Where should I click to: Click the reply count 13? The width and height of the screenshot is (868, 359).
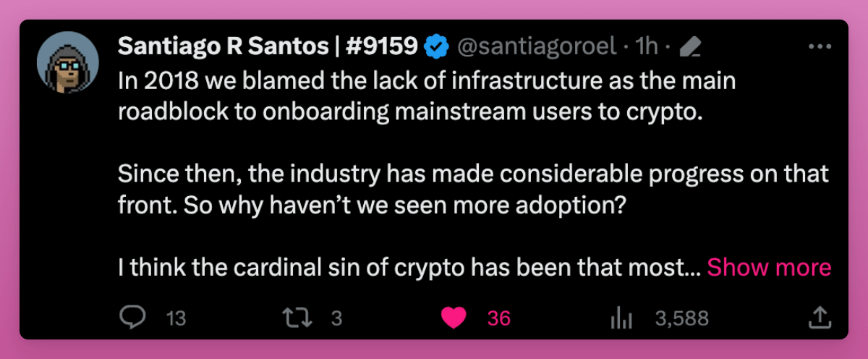pyautogui.click(x=176, y=318)
